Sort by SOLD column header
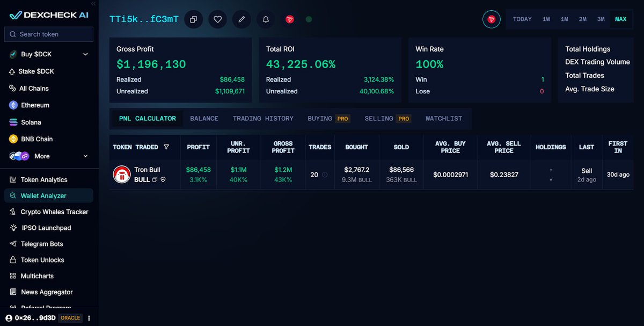 pos(401,147)
